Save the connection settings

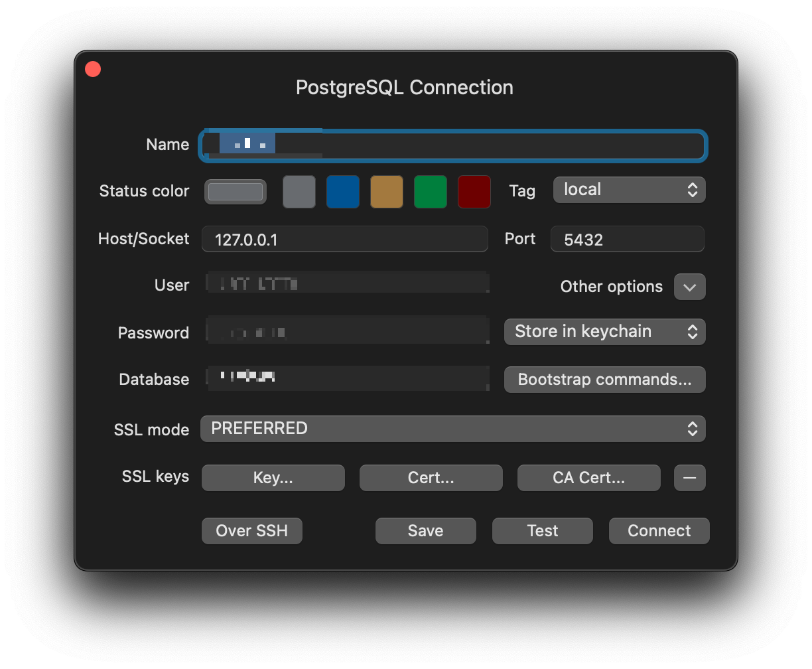(x=426, y=531)
